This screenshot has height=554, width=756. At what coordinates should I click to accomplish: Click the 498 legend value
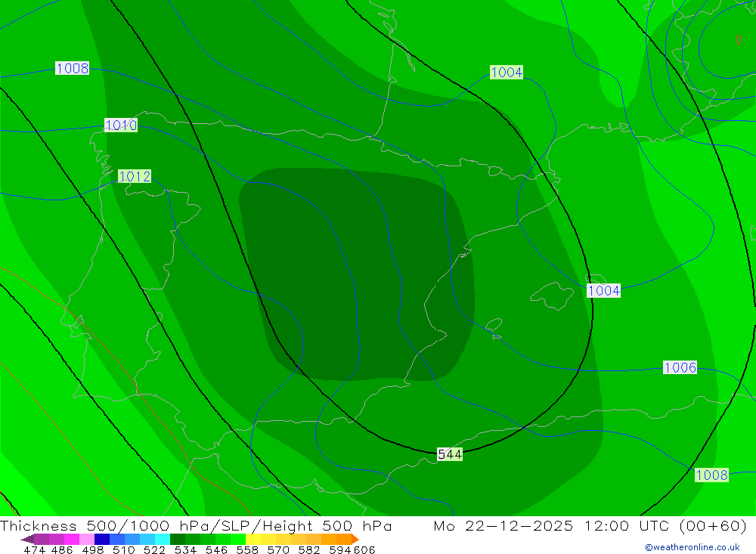[92, 549]
